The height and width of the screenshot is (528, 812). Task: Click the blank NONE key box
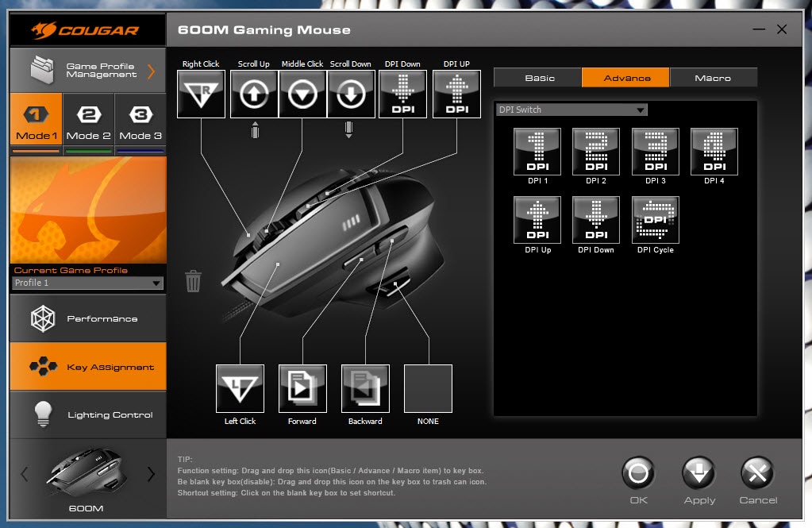pyautogui.click(x=428, y=388)
